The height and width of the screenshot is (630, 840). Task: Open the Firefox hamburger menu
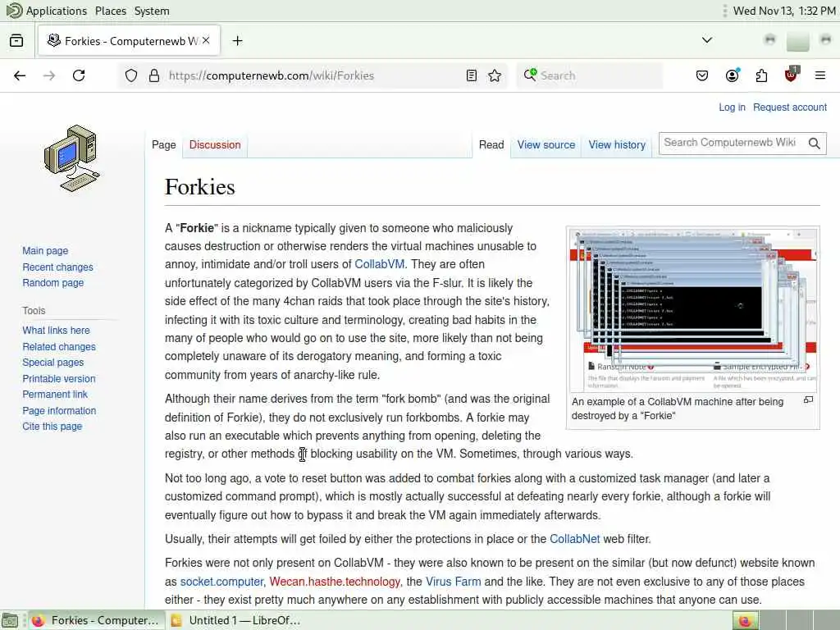(x=820, y=75)
